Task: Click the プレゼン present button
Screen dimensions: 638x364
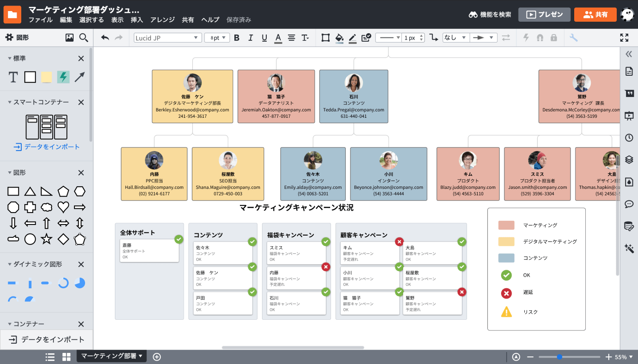Action: point(544,14)
